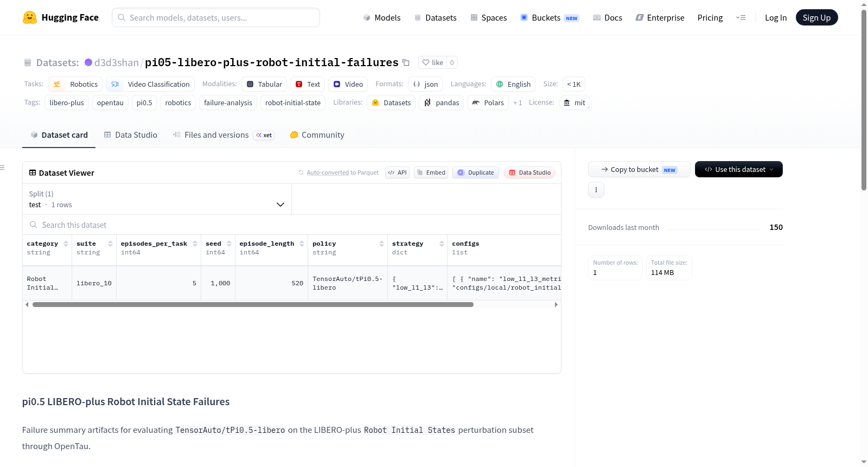Like the dataset using the heart button
This screenshot has height=467, width=868.
click(433, 62)
